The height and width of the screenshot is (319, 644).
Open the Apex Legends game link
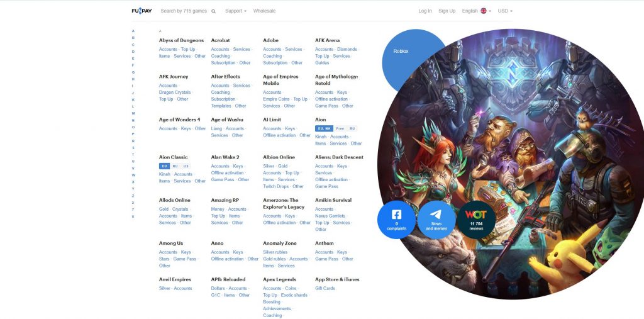pyautogui.click(x=279, y=279)
